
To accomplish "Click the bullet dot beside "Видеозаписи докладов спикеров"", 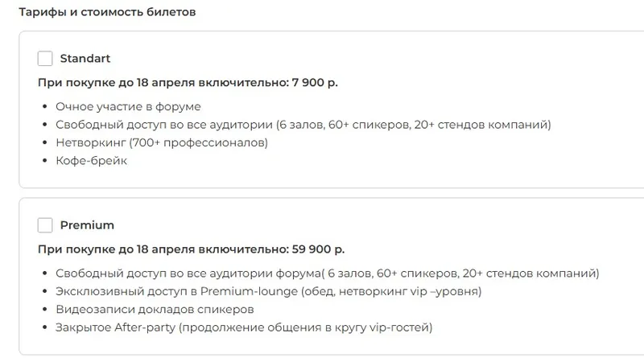I will (43, 309).
